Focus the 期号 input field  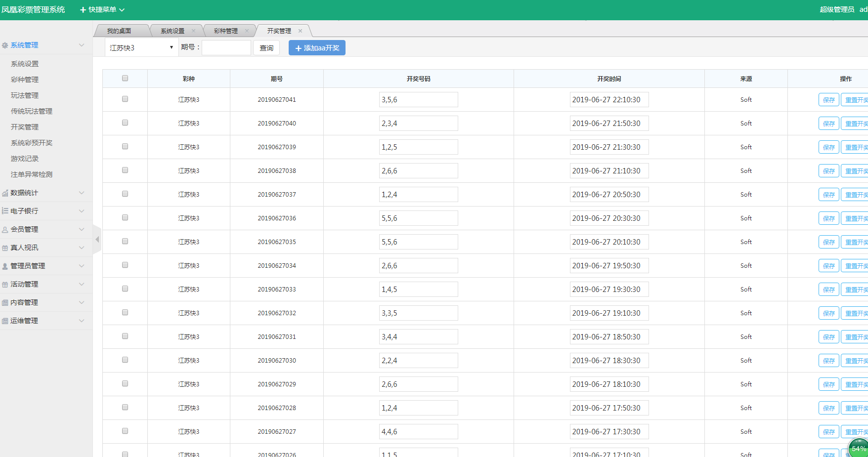tap(226, 47)
